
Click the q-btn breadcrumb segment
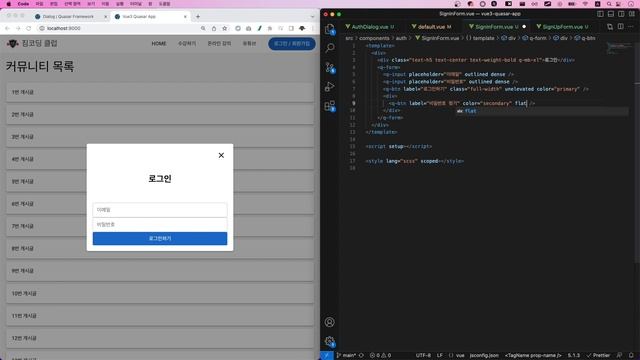coord(585,38)
